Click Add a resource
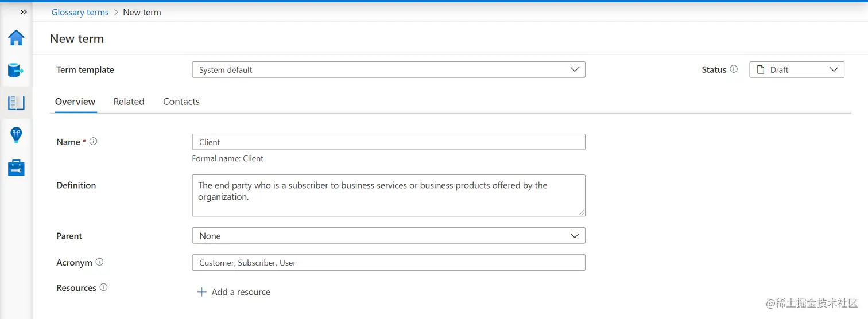This screenshot has width=868, height=319. coord(234,292)
